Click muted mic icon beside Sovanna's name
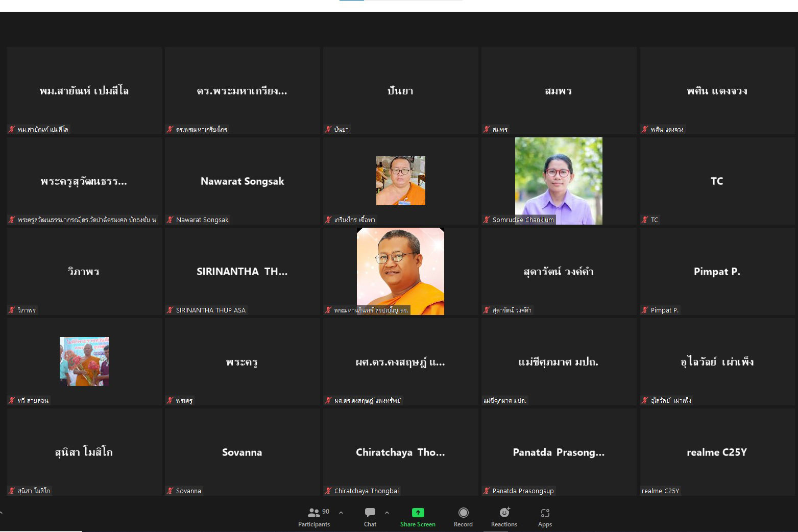 (170, 491)
